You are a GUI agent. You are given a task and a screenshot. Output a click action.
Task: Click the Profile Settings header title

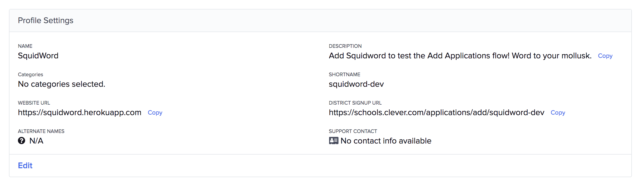(x=46, y=21)
